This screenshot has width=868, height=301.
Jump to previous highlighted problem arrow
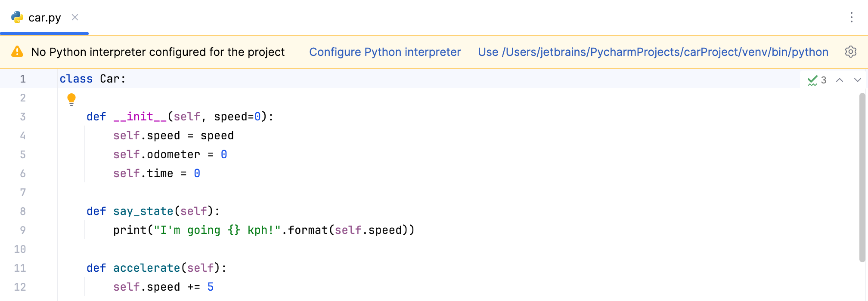click(x=839, y=80)
